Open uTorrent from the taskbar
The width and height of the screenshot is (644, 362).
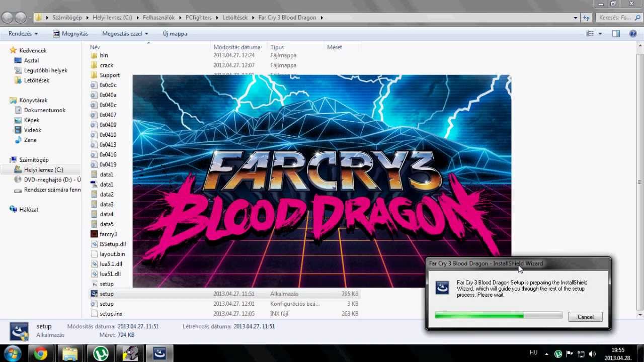coord(100,354)
